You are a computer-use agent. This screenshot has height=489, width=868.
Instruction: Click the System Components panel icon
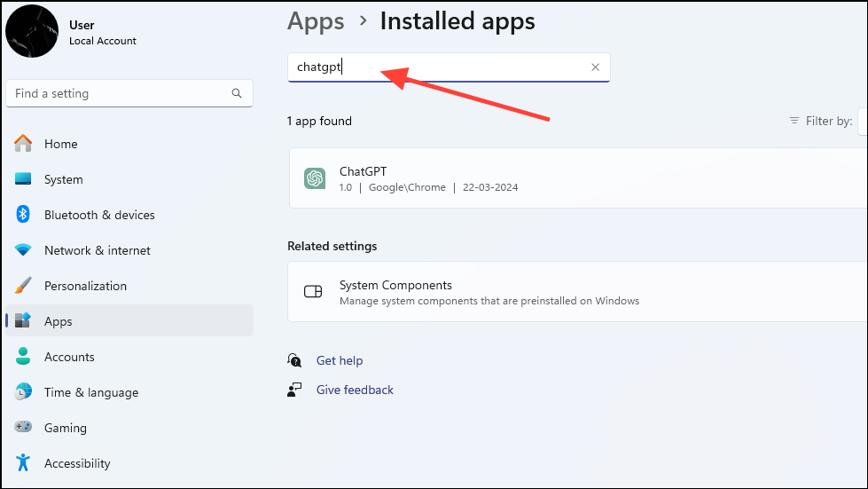pos(313,291)
